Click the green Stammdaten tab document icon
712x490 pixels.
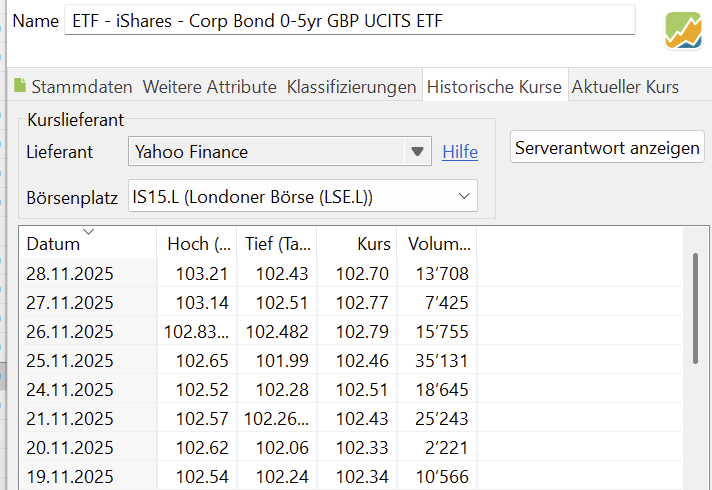tap(19, 87)
